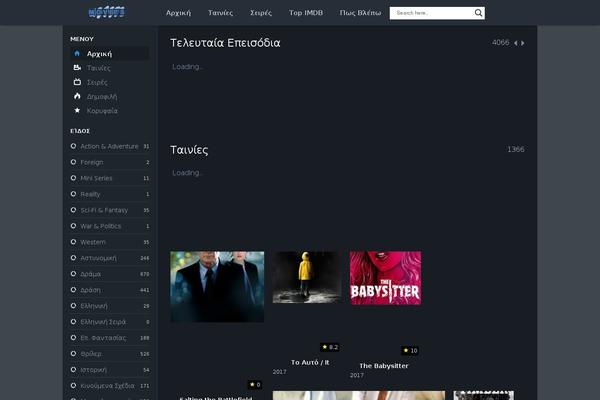600x400 pixels.
Task: Click the 8.2 star rating badge
Action: coord(330,347)
